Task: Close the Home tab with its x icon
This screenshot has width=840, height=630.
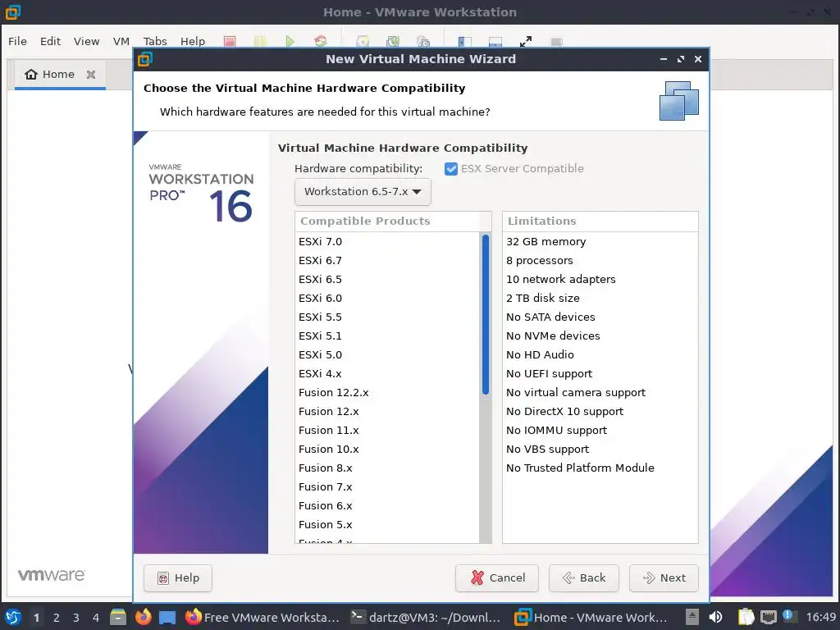Action: click(91, 75)
